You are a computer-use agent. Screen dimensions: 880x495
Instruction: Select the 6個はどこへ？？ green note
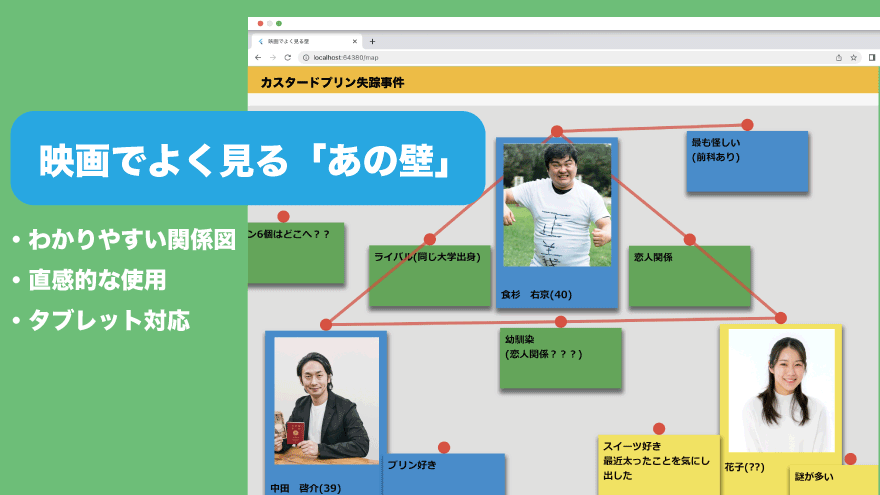[x=296, y=253]
